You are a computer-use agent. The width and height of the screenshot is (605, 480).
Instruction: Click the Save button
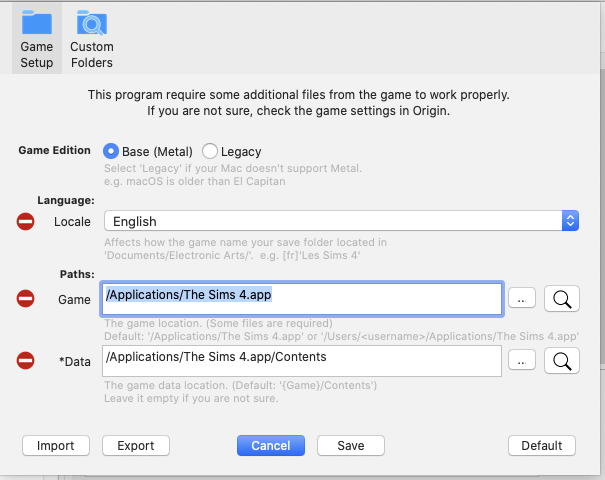(x=350, y=445)
